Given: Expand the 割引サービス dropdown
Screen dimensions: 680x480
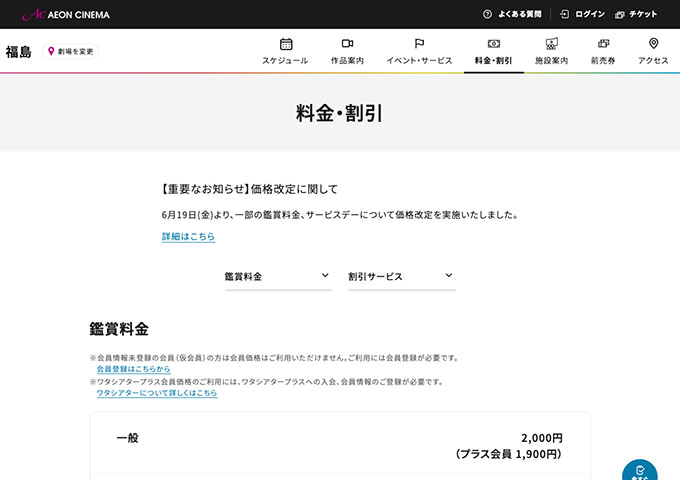Looking at the screenshot, I should click(x=402, y=277).
